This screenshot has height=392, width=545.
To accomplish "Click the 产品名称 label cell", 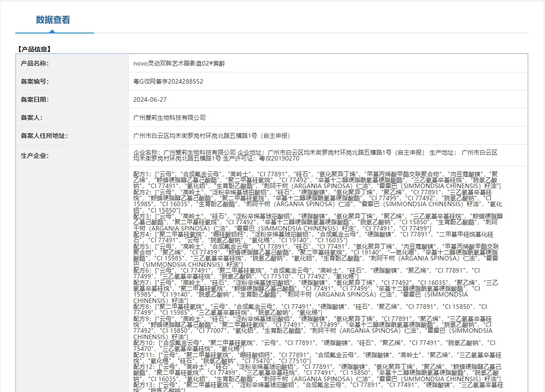I will click(72, 63).
